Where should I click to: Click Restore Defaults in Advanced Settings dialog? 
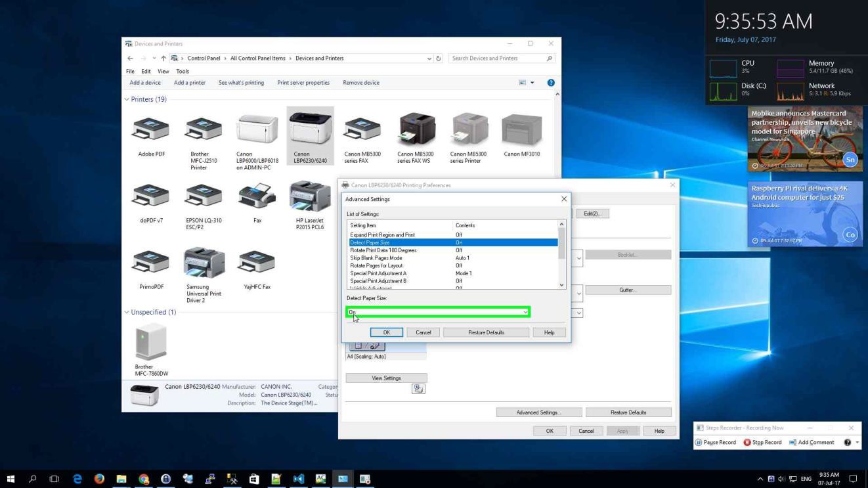coord(486,332)
